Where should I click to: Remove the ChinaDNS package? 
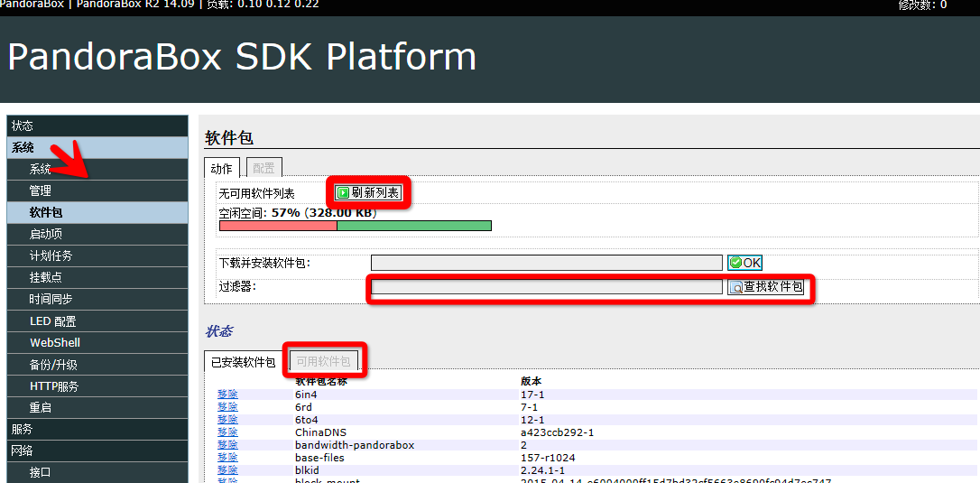[x=227, y=432]
